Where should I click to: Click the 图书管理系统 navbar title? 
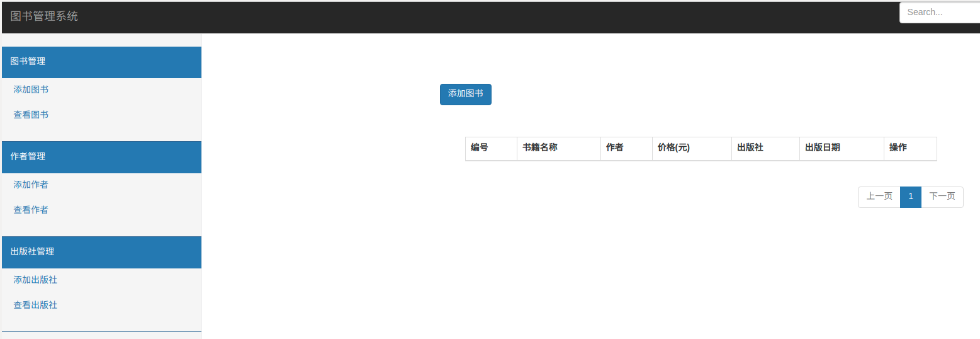click(44, 16)
